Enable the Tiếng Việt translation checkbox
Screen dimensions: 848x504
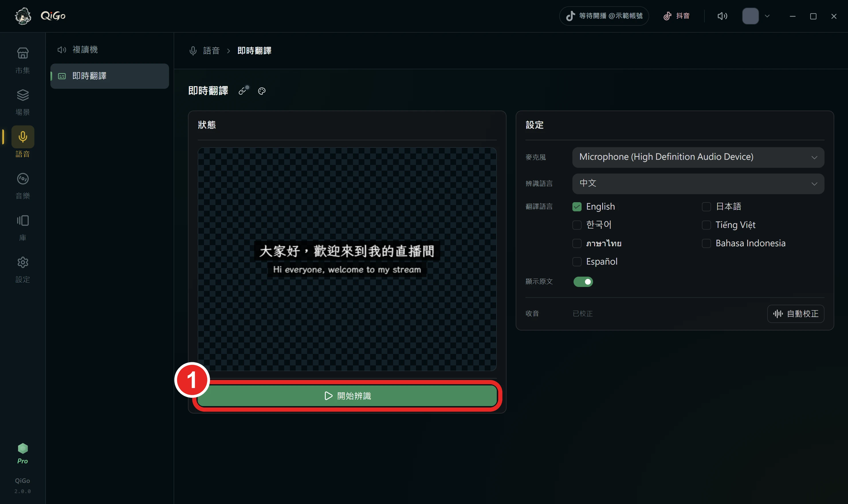(x=706, y=225)
